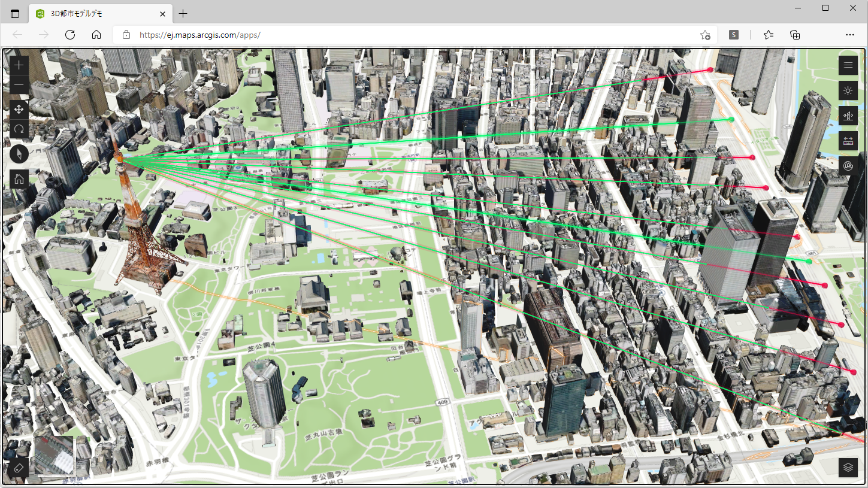The width and height of the screenshot is (868, 488).
Task: Open the line of sight analysis tool
Action: pyautogui.click(x=848, y=116)
